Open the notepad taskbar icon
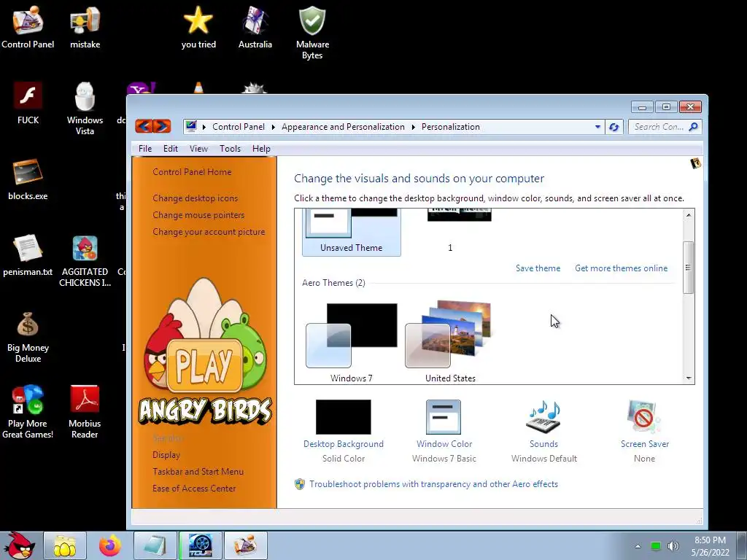Image resolution: width=747 pixels, height=560 pixels. [155, 545]
